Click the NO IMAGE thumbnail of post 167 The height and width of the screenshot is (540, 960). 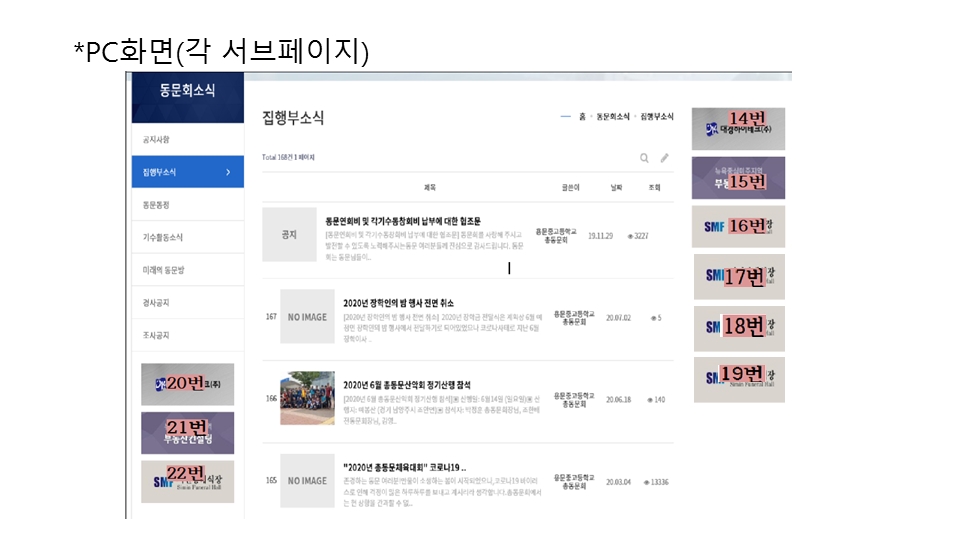point(307,317)
